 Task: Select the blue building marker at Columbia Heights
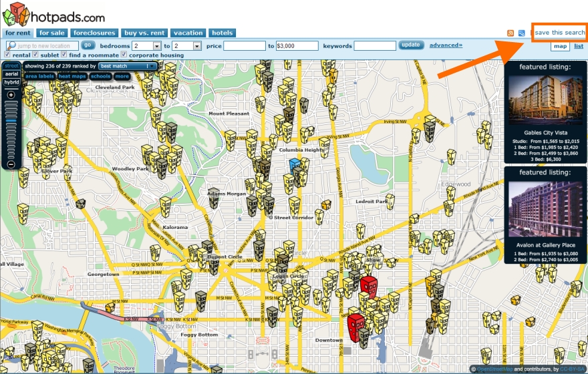295,166
